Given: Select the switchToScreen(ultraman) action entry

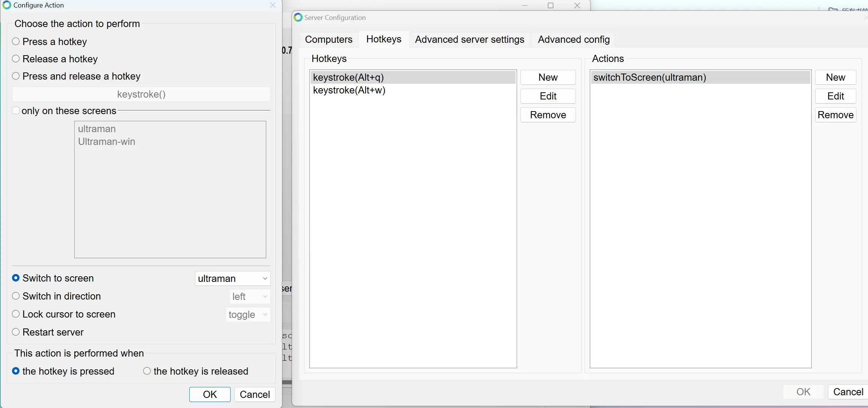Looking at the screenshot, I should coord(700,77).
